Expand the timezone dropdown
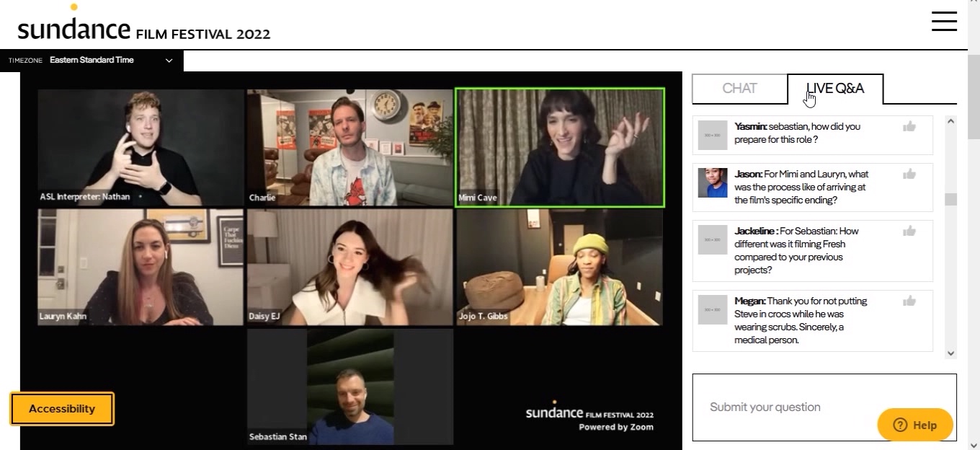Screen dimensions: 980x450 click(x=169, y=61)
